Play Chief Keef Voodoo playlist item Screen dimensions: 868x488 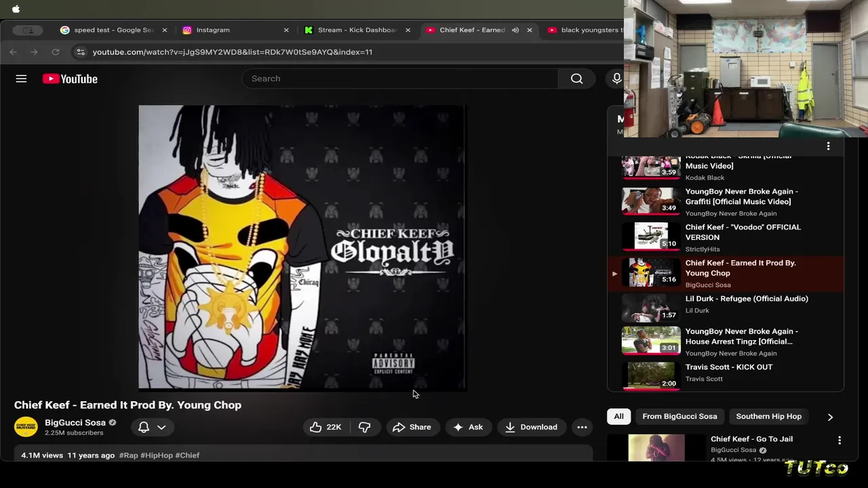[726, 237]
